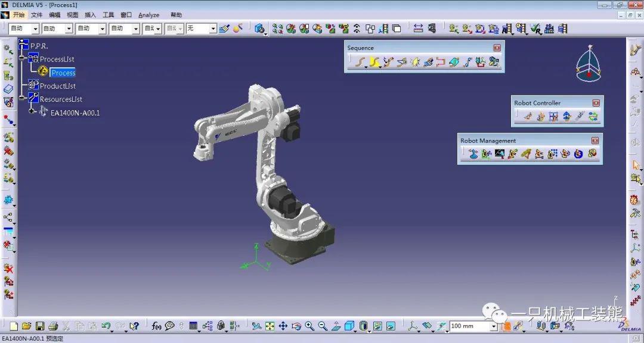Open the 文件 menu
Screen dimensions: 644x343
(x=37, y=15)
